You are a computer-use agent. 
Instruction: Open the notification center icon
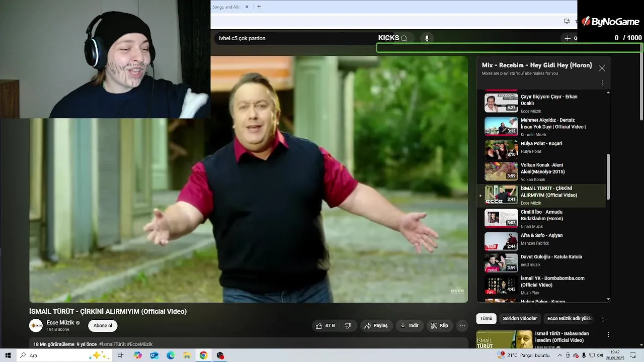click(632, 355)
